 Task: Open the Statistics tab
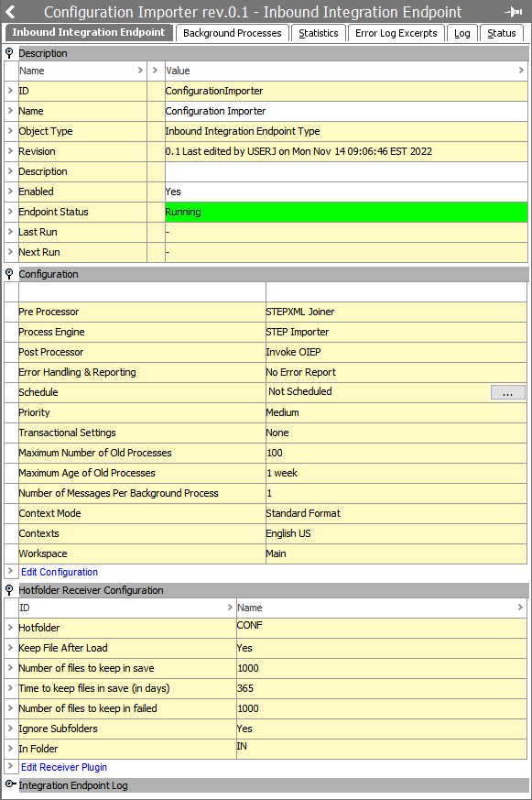(319, 33)
